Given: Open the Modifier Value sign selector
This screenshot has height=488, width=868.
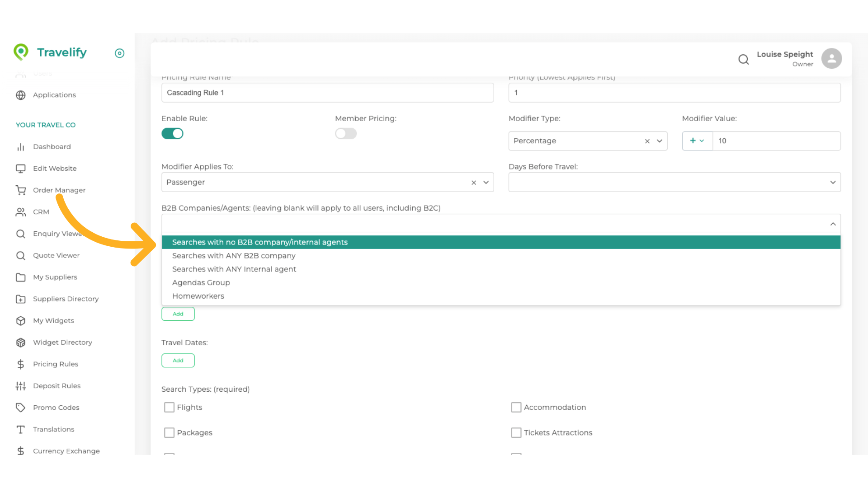Looking at the screenshot, I should click(x=697, y=141).
